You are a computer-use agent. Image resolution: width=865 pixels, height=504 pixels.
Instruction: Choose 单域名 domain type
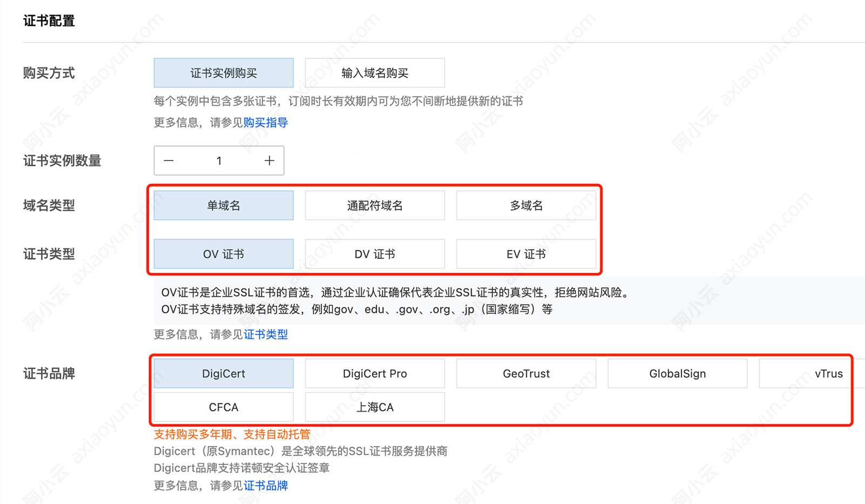point(223,205)
